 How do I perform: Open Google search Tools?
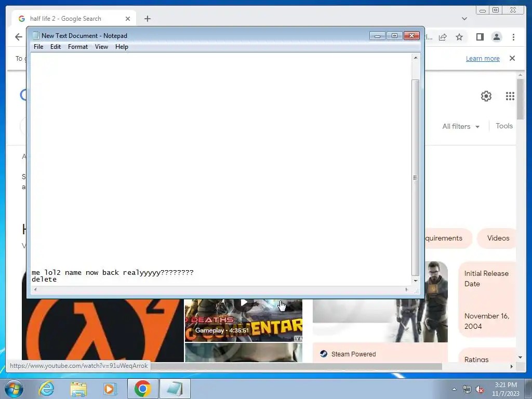tap(504, 126)
